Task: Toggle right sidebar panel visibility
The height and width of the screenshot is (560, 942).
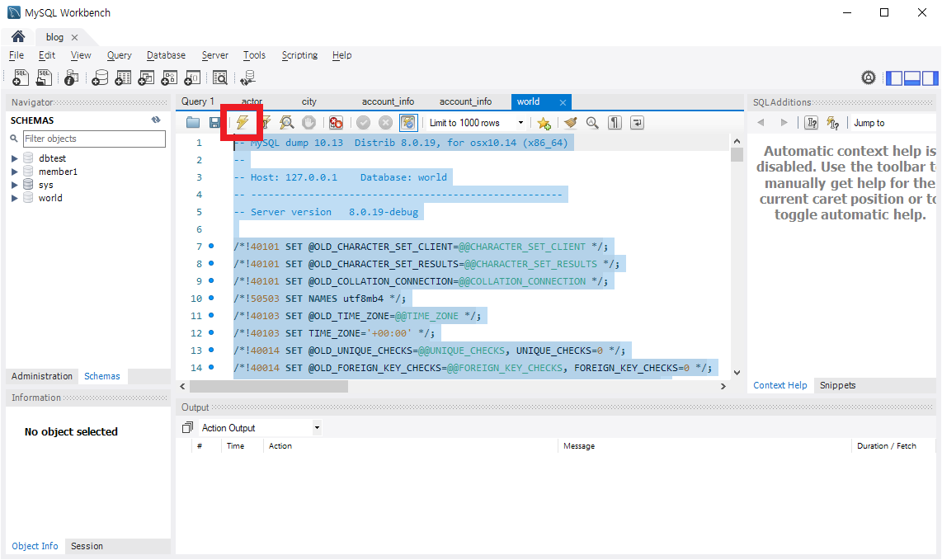Action: coord(930,78)
